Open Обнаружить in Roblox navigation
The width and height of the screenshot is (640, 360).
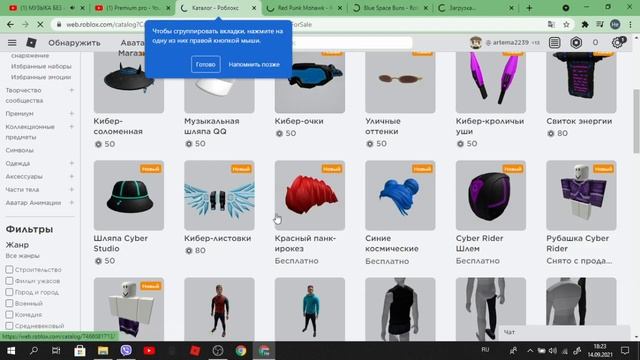coord(74,43)
